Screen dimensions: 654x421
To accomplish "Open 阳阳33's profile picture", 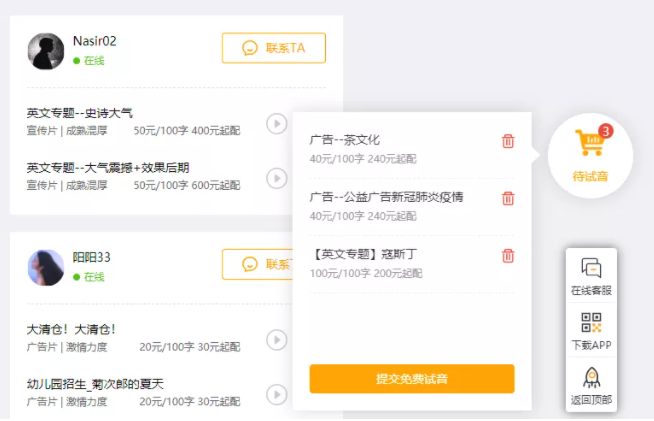I will tap(46, 267).
